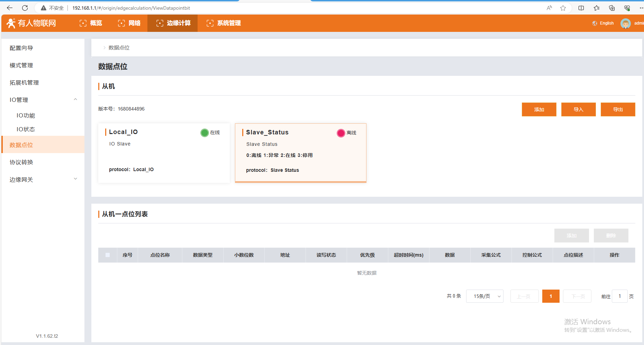The width and height of the screenshot is (644, 345).
Task: Toggle the select-all checkbox in table header
Action: pos(108,255)
